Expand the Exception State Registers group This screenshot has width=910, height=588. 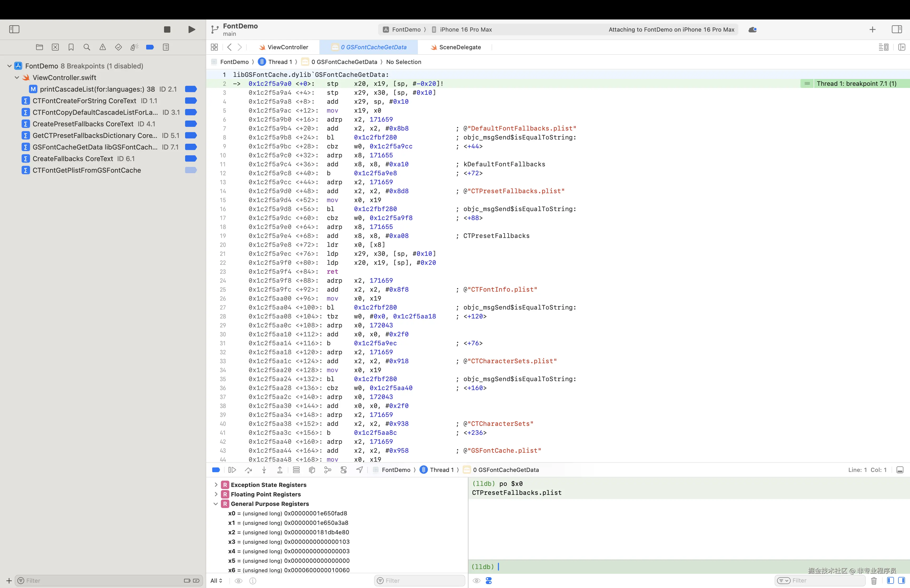point(216,485)
